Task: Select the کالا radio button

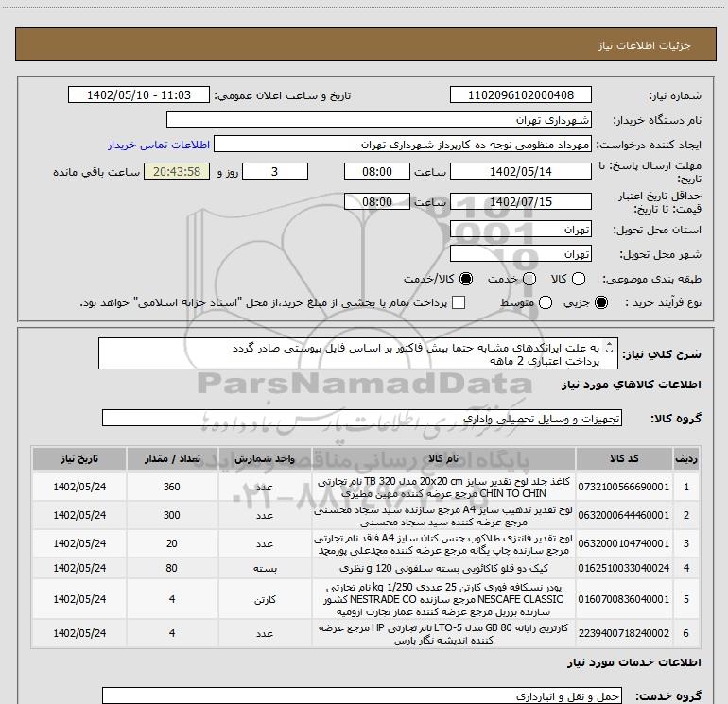Action: pos(579,279)
